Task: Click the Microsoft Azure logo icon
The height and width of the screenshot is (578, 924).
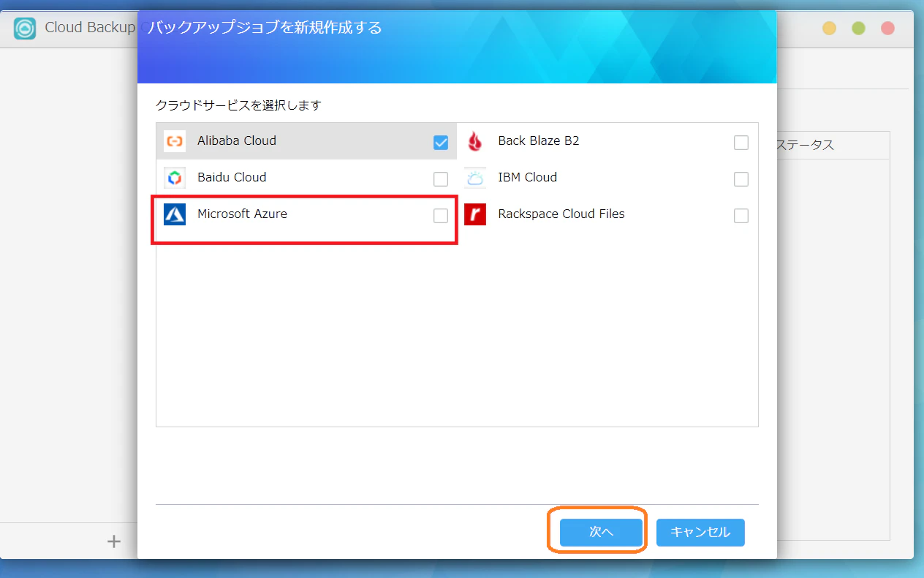Action: [x=175, y=214]
